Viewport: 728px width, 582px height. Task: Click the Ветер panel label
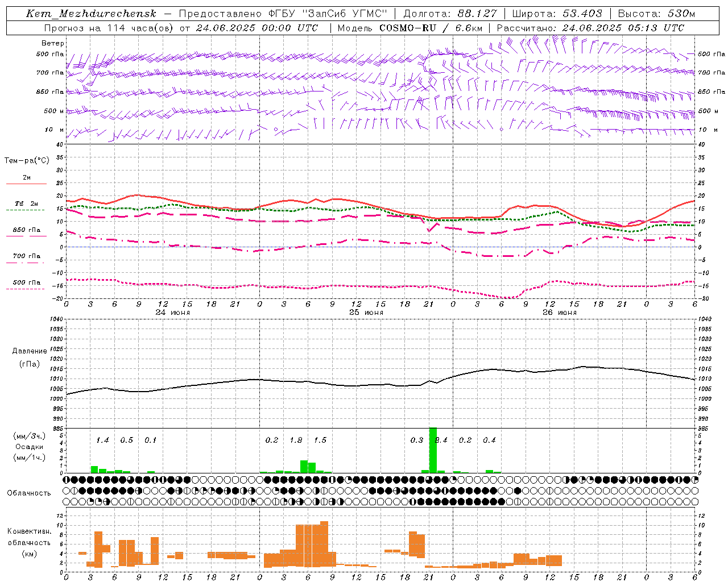click(52, 43)
